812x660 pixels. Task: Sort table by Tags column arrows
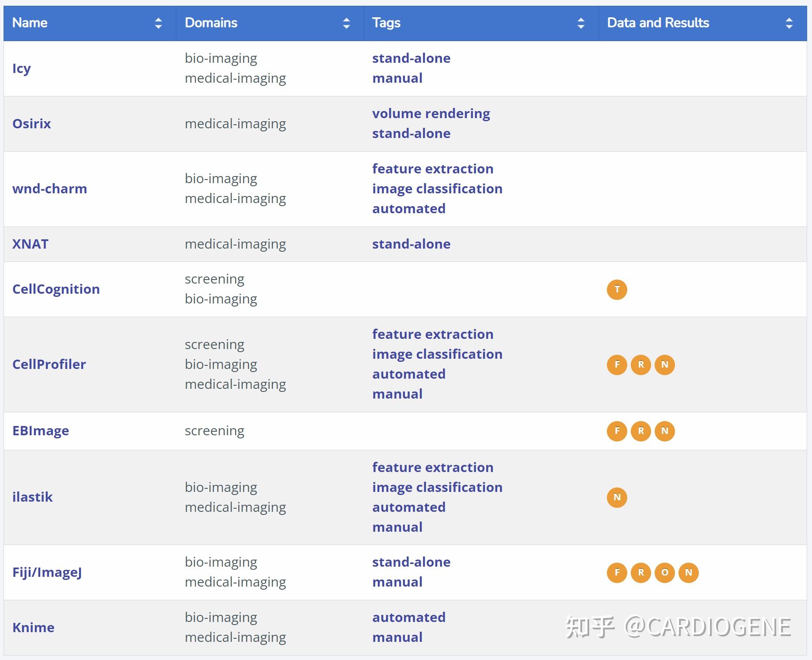coord(581,23)
